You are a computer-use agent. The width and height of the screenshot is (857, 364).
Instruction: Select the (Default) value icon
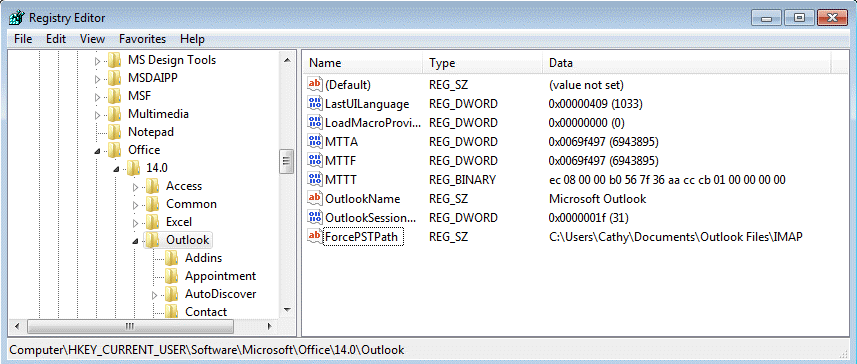(315, 85)
